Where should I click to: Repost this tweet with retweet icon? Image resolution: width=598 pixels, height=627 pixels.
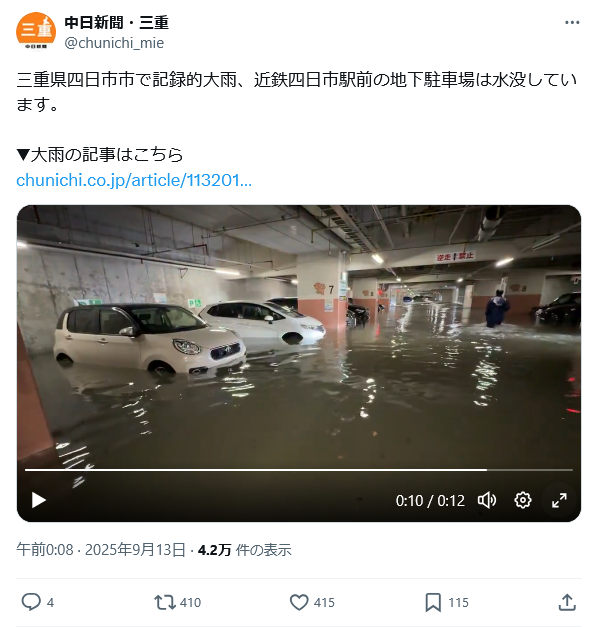pyautogui.click(x=165, y=602)
